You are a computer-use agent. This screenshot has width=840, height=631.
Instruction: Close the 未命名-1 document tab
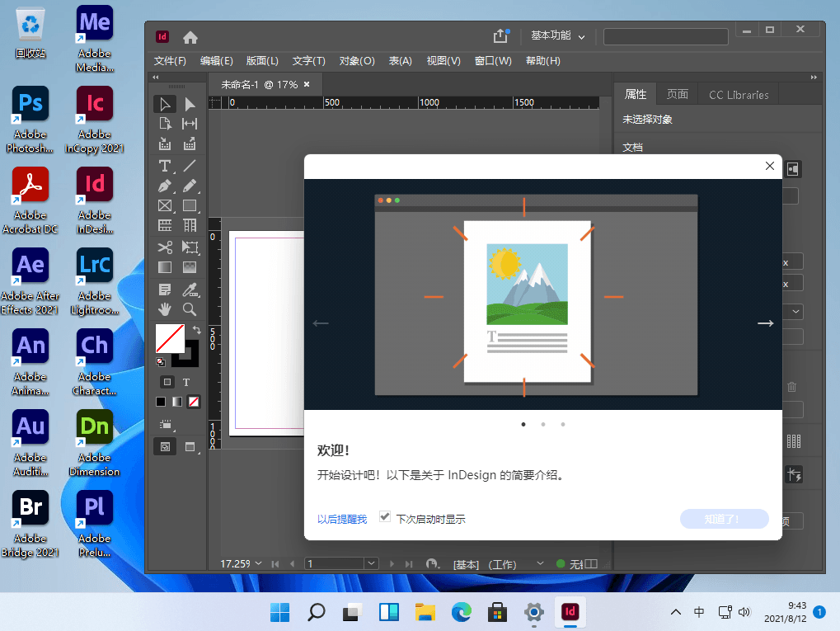tap(307, 84)
